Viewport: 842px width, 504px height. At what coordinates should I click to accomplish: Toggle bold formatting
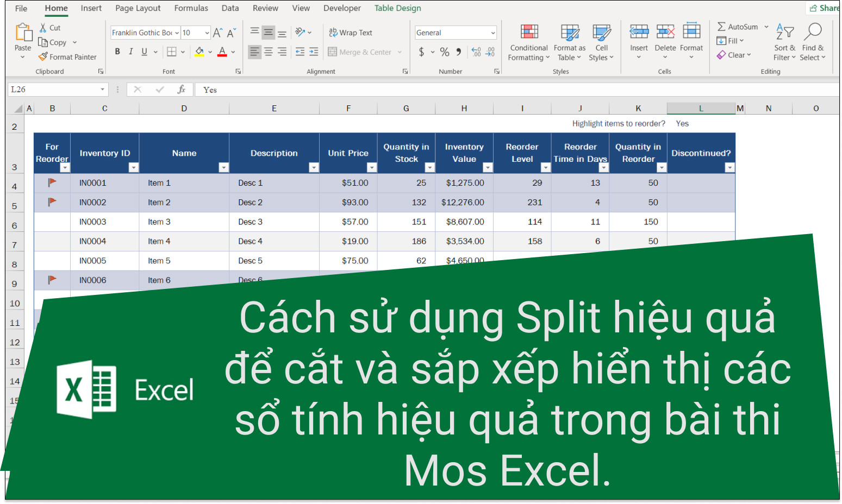(x=117, y=52)
